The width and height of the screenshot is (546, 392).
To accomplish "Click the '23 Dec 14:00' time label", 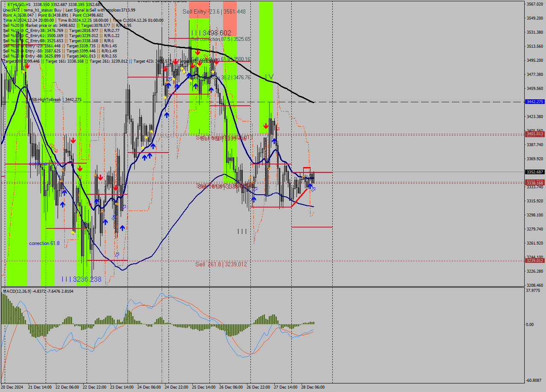I will 122,387.
